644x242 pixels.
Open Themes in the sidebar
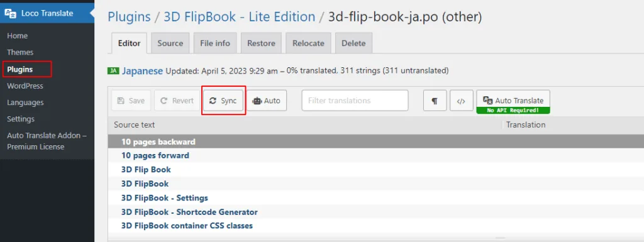coord(20,53)
